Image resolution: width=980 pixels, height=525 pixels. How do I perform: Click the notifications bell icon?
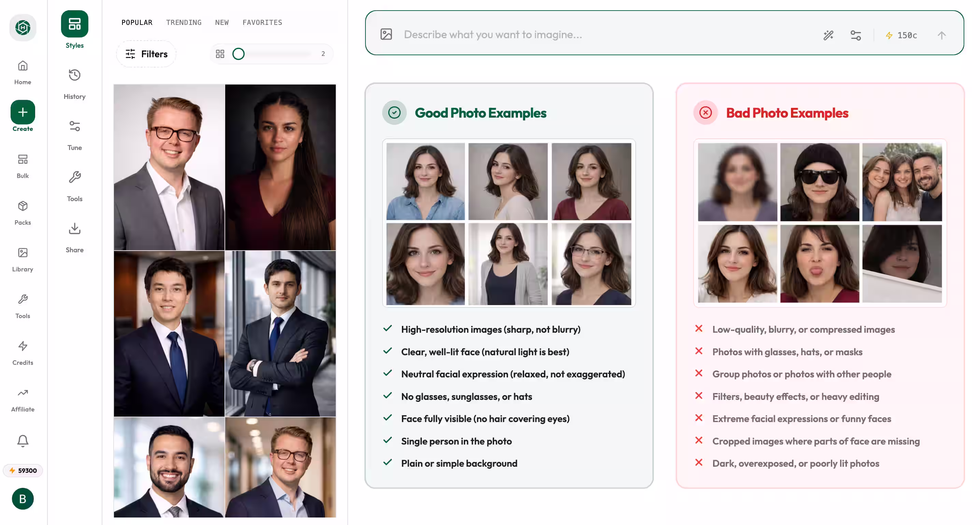click(23, 440)
